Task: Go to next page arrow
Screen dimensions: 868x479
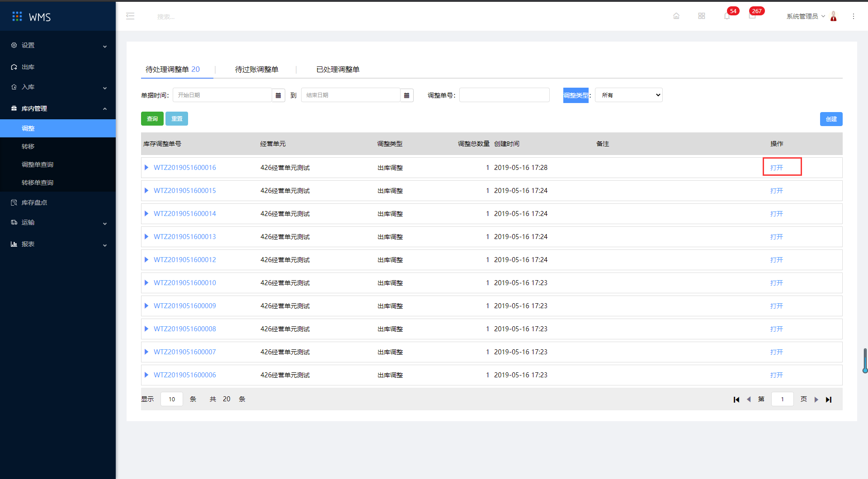Action: point(816,399)
